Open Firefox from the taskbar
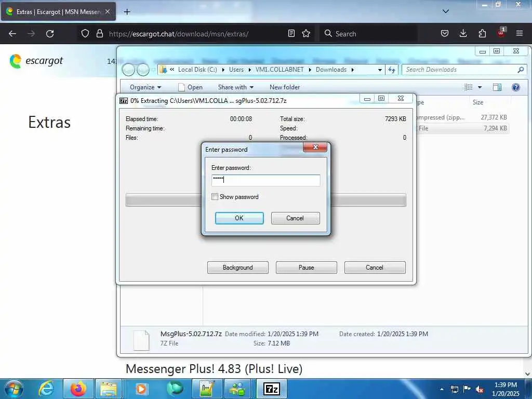Screen dimensions: 532x399 (x=78, y=389)
